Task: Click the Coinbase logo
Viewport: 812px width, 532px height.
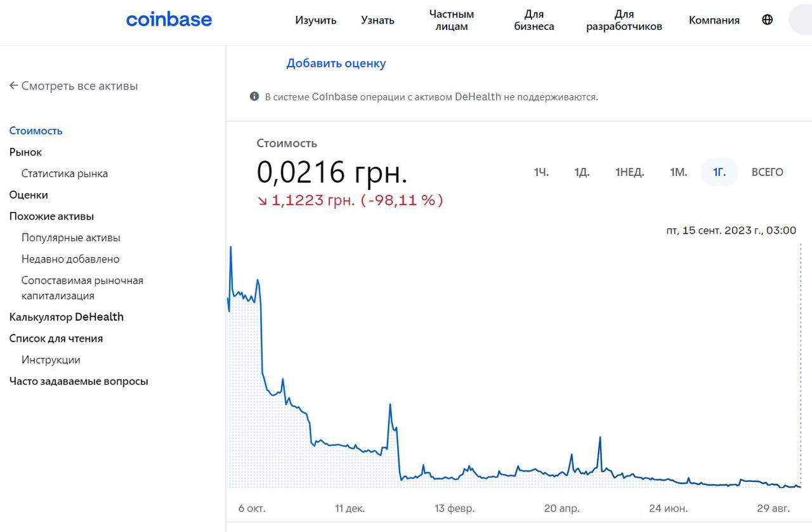Action: 169,20
